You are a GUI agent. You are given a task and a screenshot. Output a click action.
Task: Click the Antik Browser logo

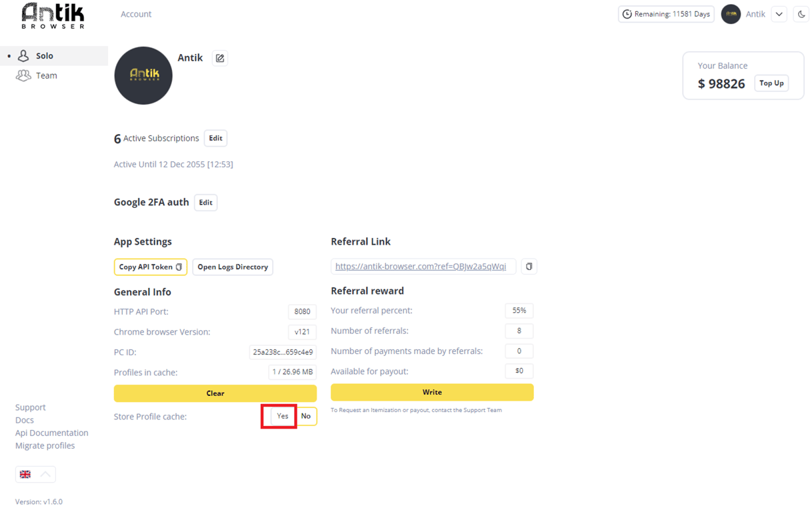pyautogui.click(x=53, y=15)
